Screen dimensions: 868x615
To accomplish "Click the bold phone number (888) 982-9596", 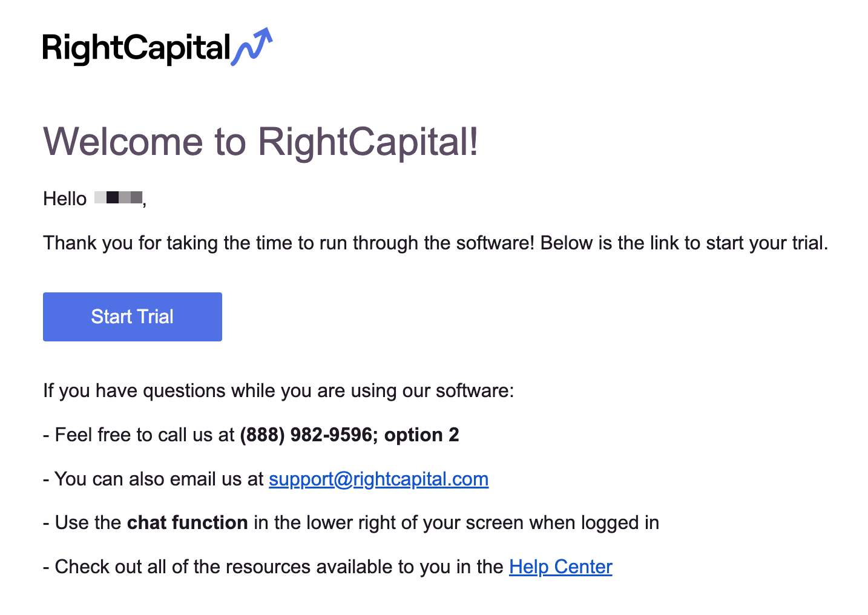I will [306, 435].
